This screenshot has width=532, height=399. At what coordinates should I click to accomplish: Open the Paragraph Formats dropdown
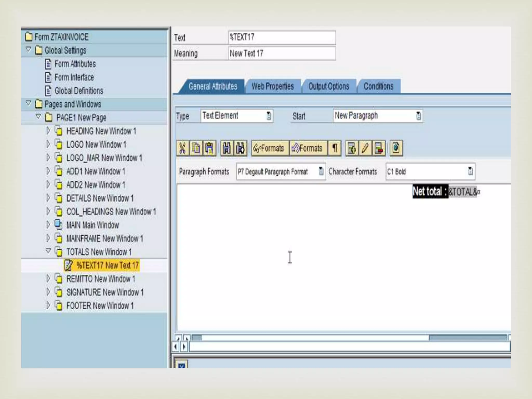pos(321,171)
